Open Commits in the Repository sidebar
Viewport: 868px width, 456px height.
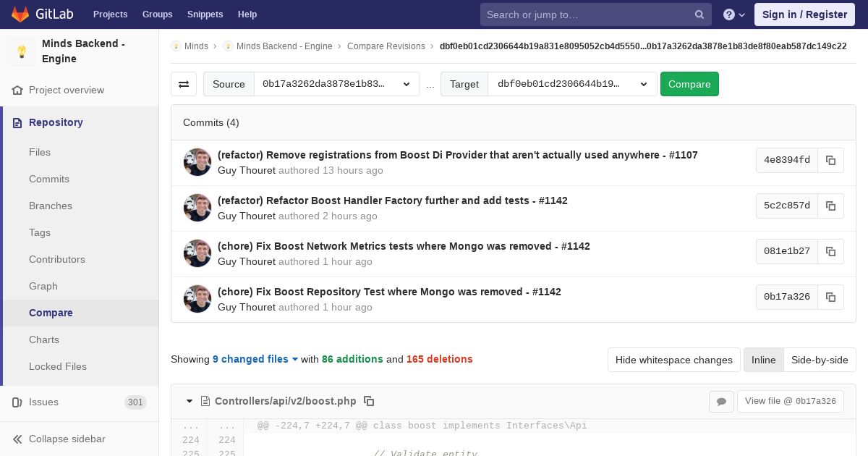pyautogui.click(x=49, y=179)
